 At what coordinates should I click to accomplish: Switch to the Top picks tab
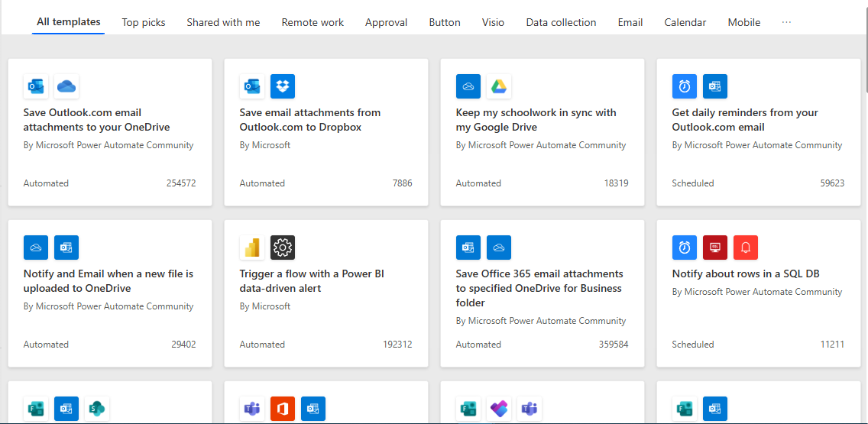point(144,23)
